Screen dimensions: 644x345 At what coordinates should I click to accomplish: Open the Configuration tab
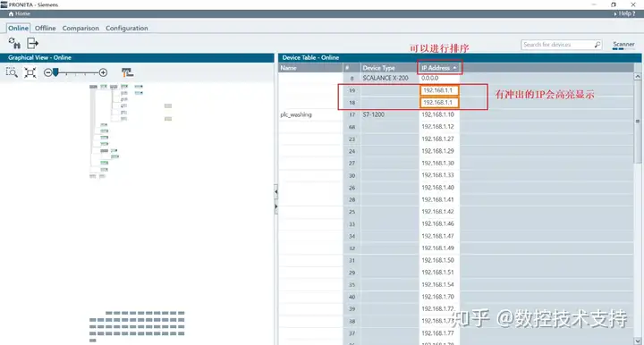click(126, 28)
